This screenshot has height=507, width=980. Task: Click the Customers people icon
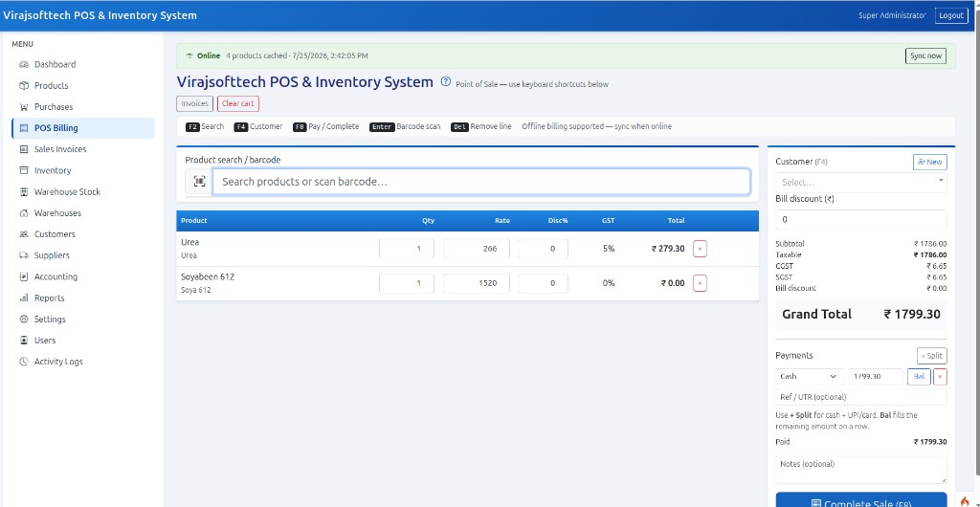(x=24, y=234)
